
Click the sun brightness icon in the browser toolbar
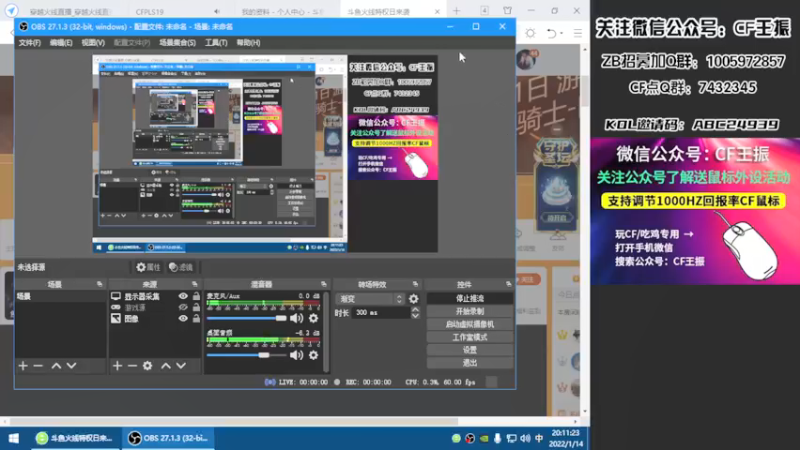pyautogui.click(x=531, y=34)
